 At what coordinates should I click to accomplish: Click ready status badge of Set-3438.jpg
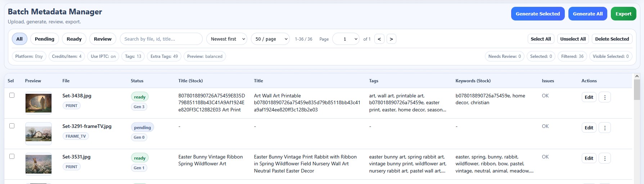(140, 97)
